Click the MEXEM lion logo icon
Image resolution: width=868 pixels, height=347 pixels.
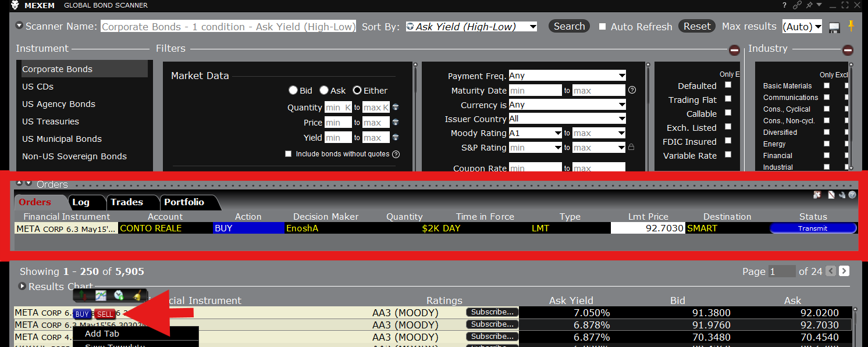pyautogui.click(x=15, y=5)
